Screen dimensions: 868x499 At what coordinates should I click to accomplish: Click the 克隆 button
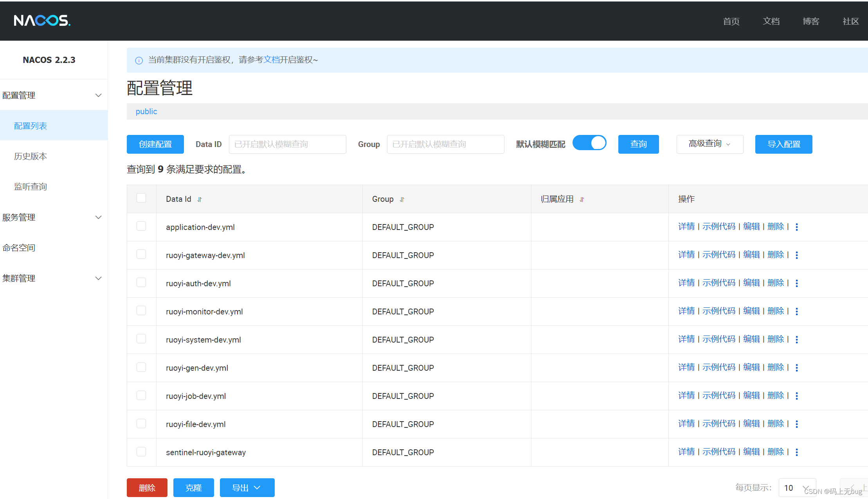(x=194, y=488)
